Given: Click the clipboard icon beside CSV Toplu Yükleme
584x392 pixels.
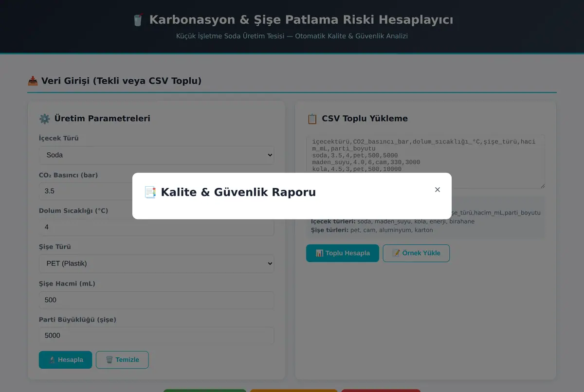Looking at the screenshot, I should click(x=312, y=119).
